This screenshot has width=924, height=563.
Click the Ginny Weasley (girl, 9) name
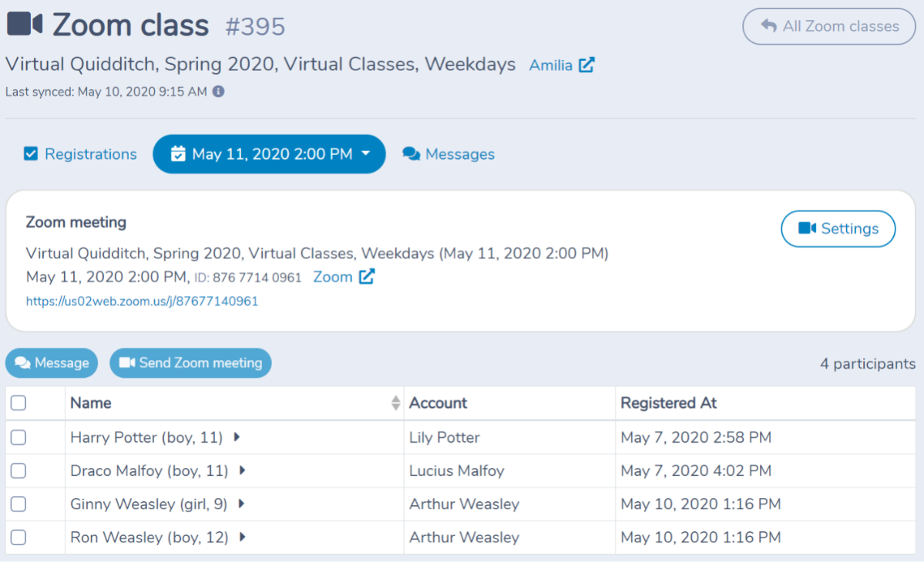click(x=149, y=504)
